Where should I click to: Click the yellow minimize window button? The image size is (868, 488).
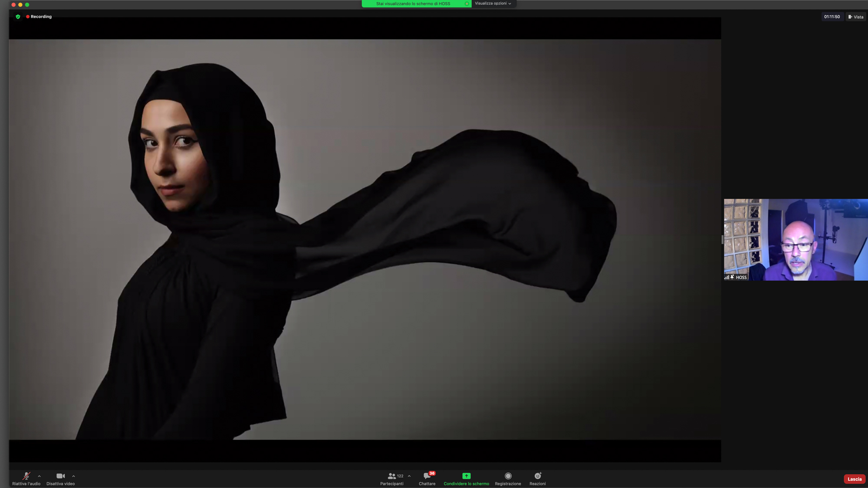[20, 5]
